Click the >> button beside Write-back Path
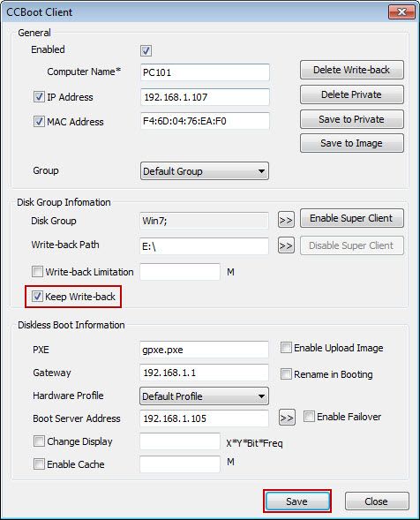This screenshot has height=520, width=420. [x=286, y=245]
